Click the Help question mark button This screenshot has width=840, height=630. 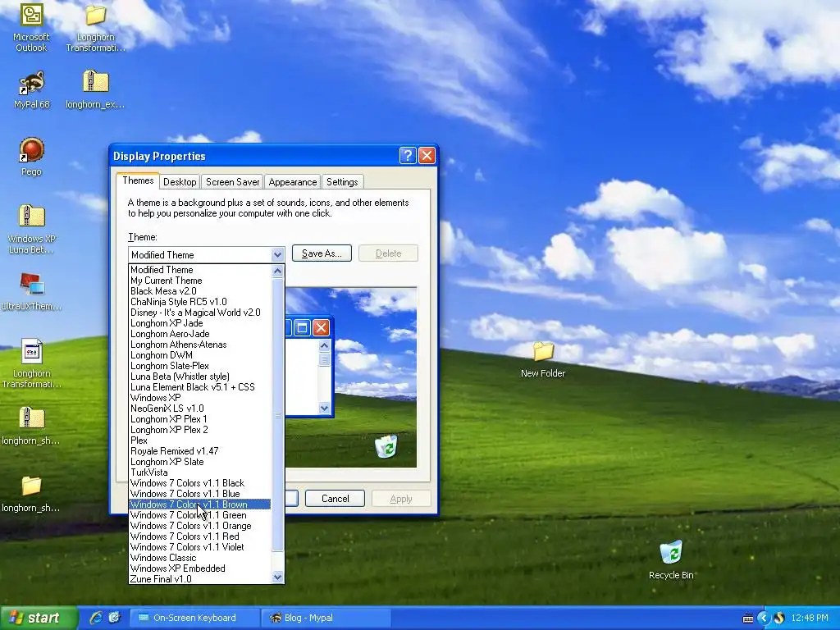(408, 155)
